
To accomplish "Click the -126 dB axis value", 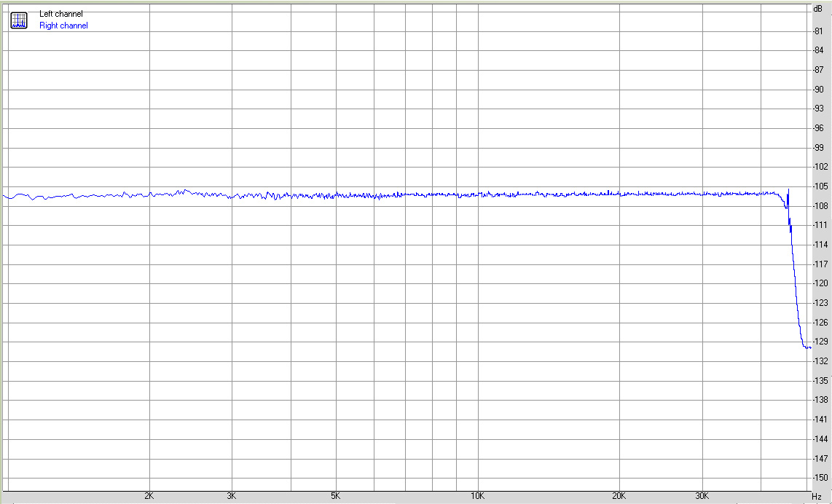I will point(820,323).
